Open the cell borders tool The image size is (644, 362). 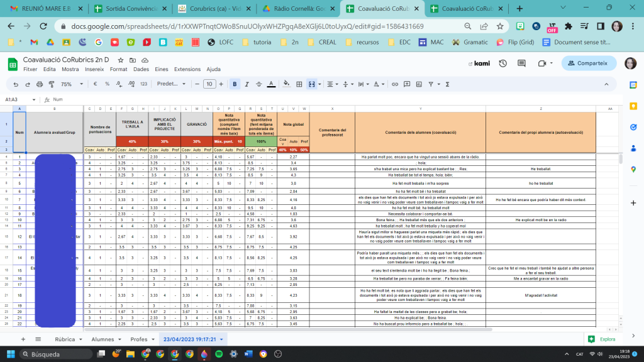299,84
